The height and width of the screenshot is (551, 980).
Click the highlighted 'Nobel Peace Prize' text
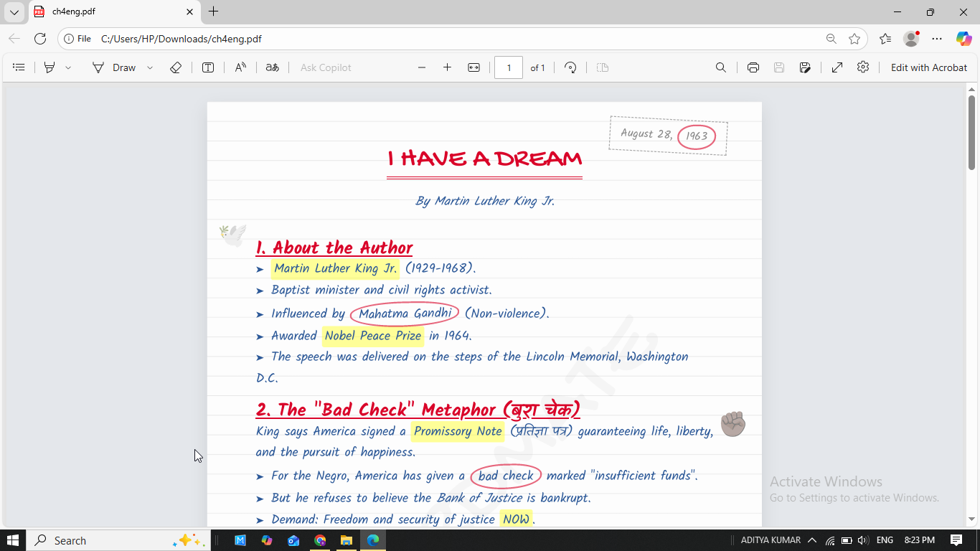coord(373,336)
